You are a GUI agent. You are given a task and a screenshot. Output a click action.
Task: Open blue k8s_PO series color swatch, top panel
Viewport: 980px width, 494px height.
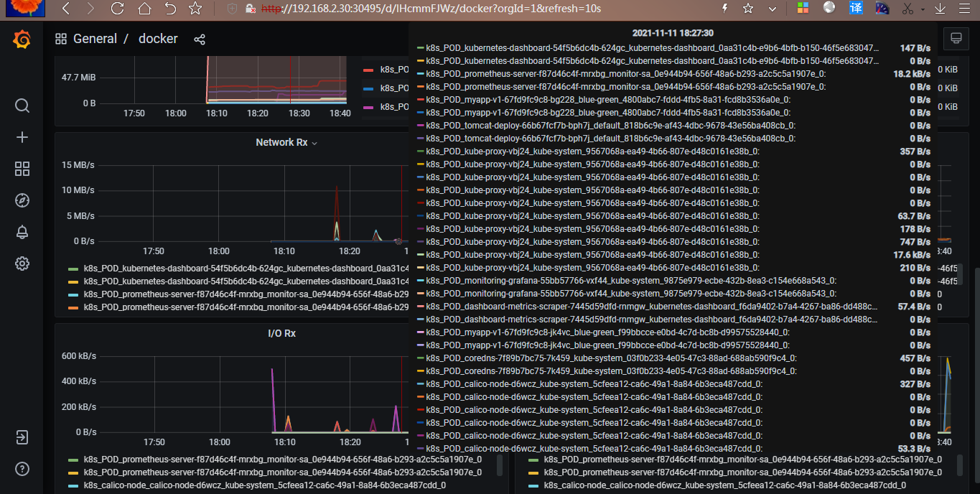click(x=368, y=88)
